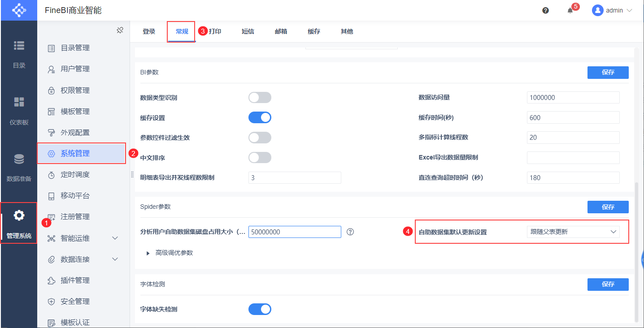Click the 目录管理 list icon

click(x=52, y=48)
